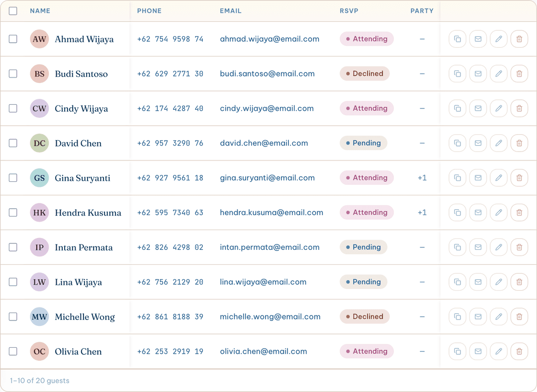Click Gina Suryanti's +1 party value
This screenshot has height=392, width=537.
(x=422, y=178)
